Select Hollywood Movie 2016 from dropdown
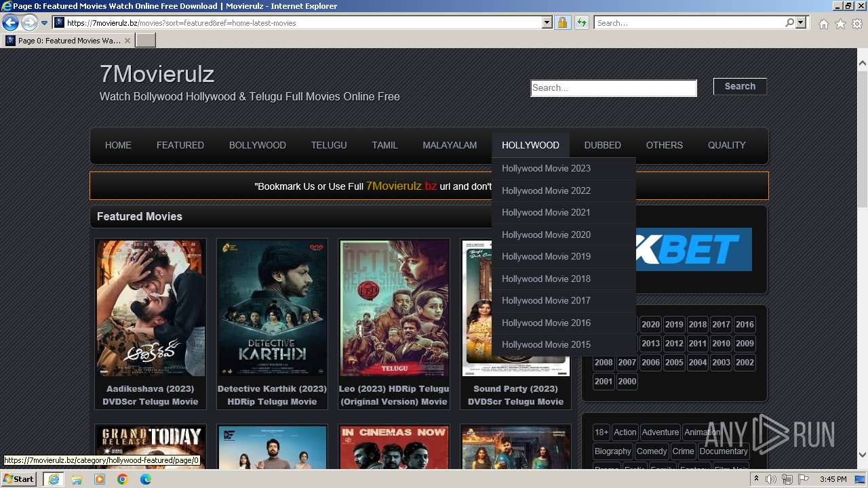 coord(564,323)
